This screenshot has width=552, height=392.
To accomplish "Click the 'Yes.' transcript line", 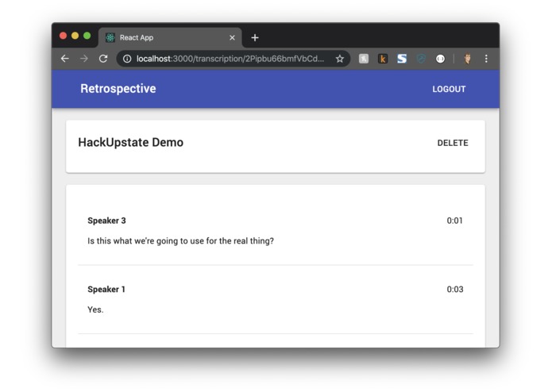I will coord(95,309).
